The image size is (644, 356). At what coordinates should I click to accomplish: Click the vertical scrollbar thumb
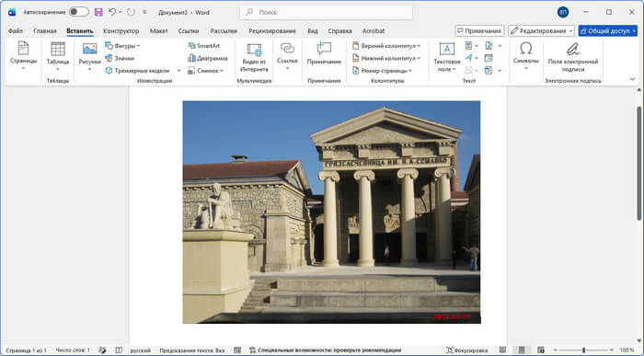638,165
